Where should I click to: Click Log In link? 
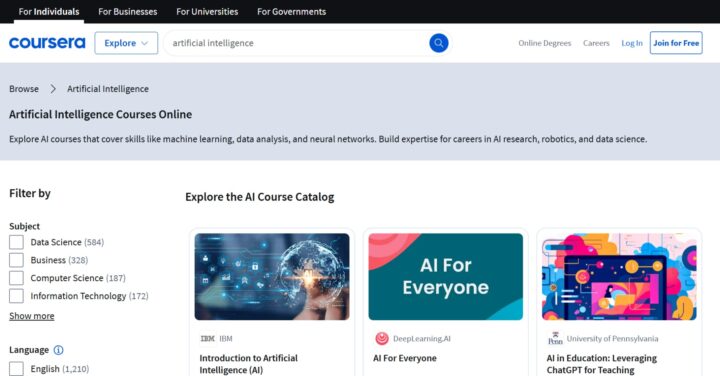[632, 43]
